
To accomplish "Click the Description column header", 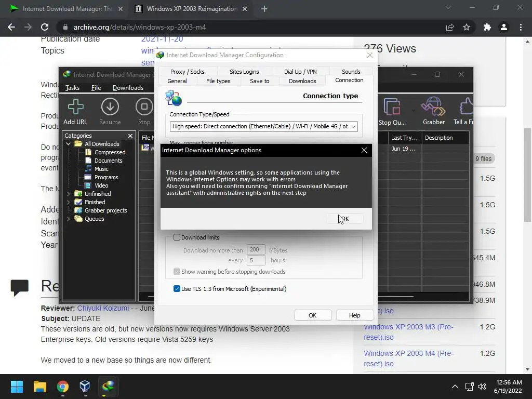I will (445, 138).
